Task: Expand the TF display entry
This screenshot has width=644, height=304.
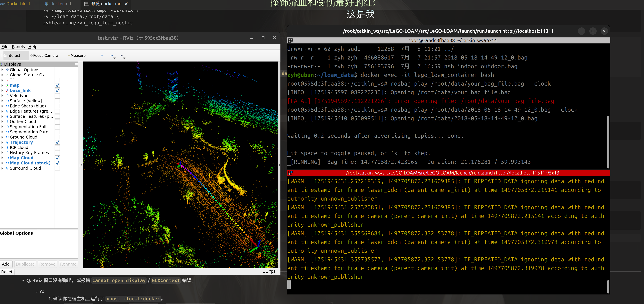Action: tap(2, 80)
